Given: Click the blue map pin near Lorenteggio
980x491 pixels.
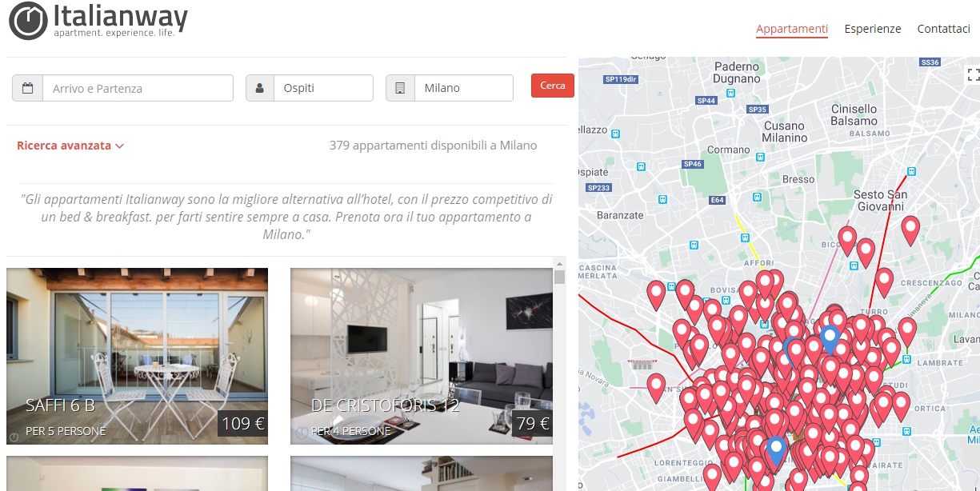Looking at the screenshot, I should [775, 452].
